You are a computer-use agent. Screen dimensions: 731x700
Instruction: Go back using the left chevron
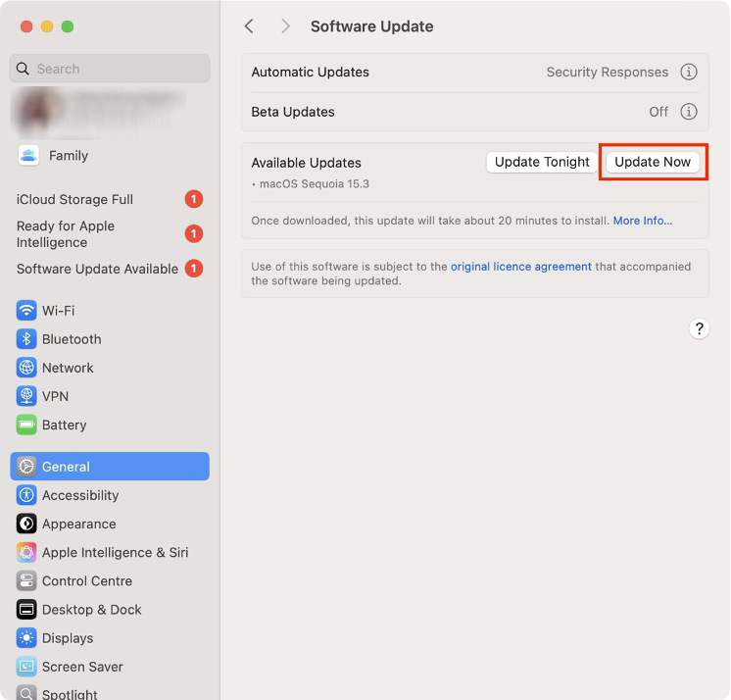click(250, 26)
